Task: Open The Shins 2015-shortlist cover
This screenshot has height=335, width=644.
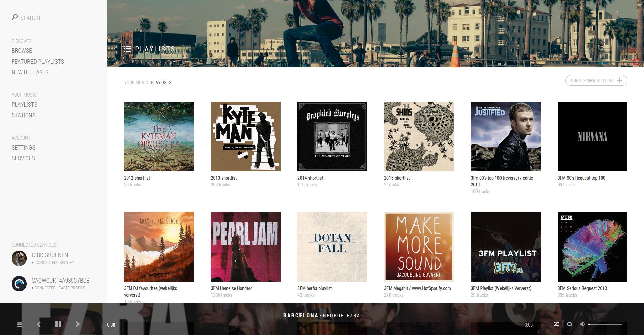Action: point(419,136)
